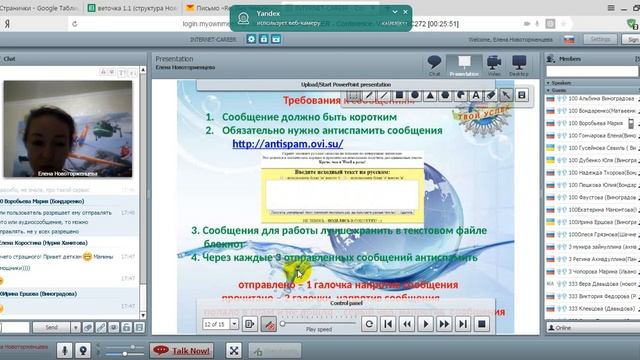The image size is (640, 360).
Task: Switch to Chat view mode
Action: tap(434, 66)
